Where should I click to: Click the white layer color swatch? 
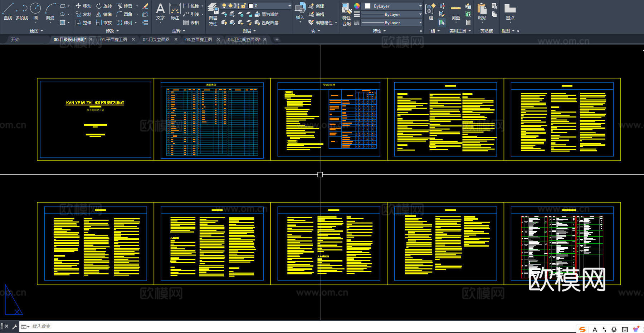pos(251,6)
